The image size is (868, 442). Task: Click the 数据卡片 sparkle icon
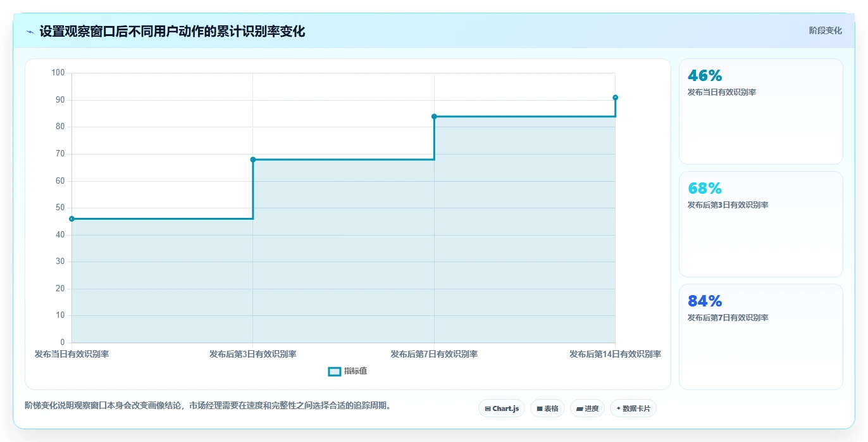click(618, 408)
